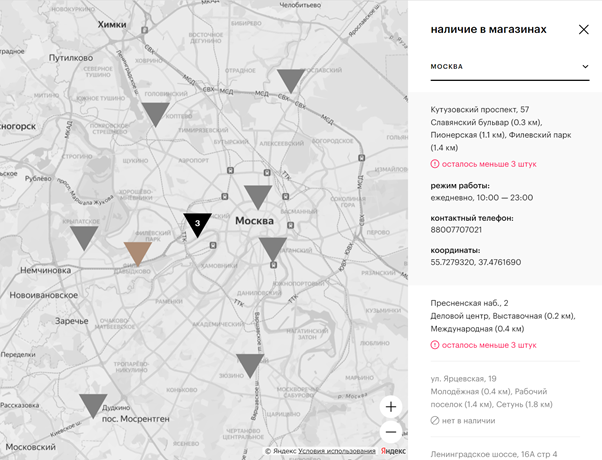Select the Кутузовский проспект, 57 store address

click(479, 109)
